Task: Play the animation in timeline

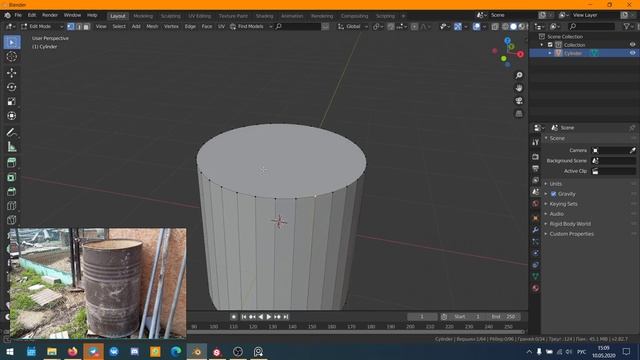Action: (x=269, y=317)
